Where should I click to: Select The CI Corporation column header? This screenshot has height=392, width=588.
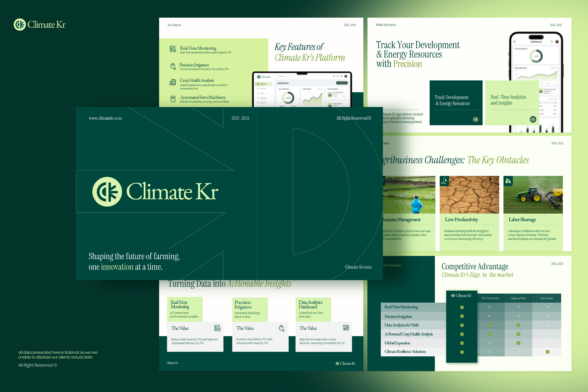click(x=490, y=298)
